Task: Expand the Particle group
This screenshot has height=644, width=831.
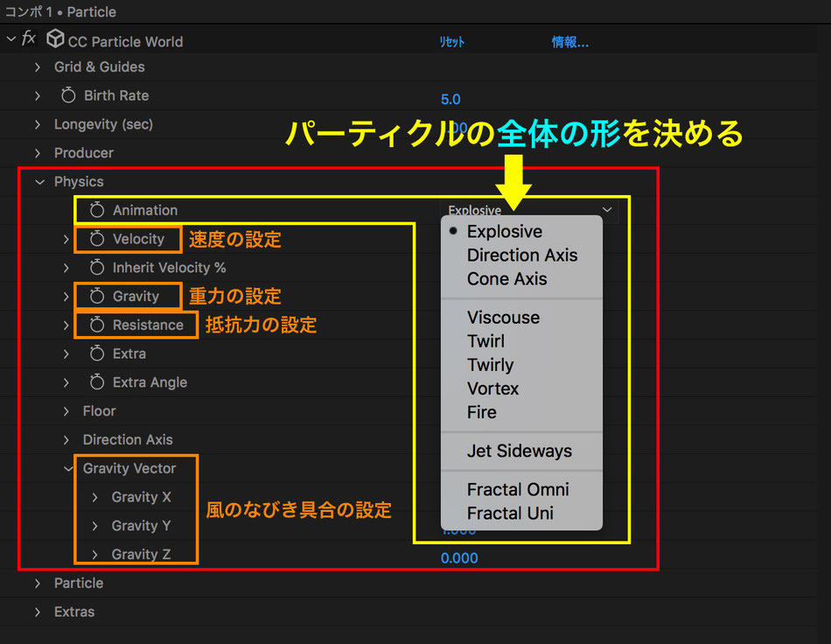Action: 37,583
